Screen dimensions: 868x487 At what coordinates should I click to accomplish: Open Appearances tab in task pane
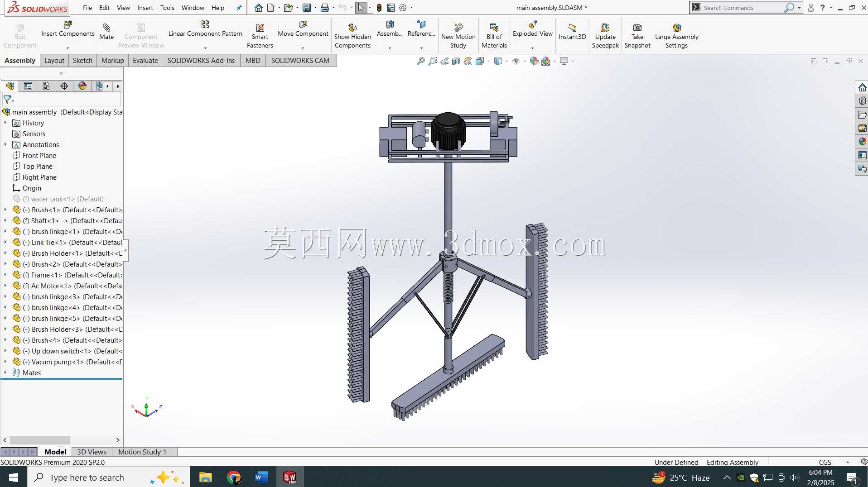point(862,142)
